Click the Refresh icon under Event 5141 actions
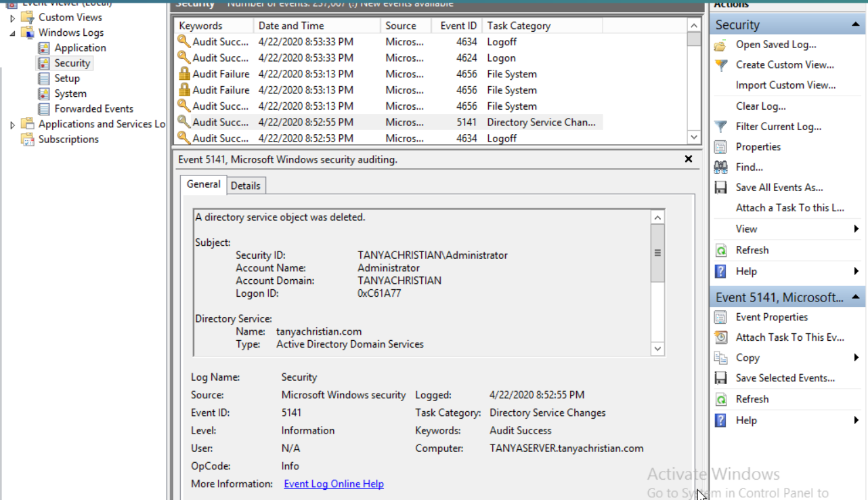Viewport: 868px width, 500px height. [720, 399]
